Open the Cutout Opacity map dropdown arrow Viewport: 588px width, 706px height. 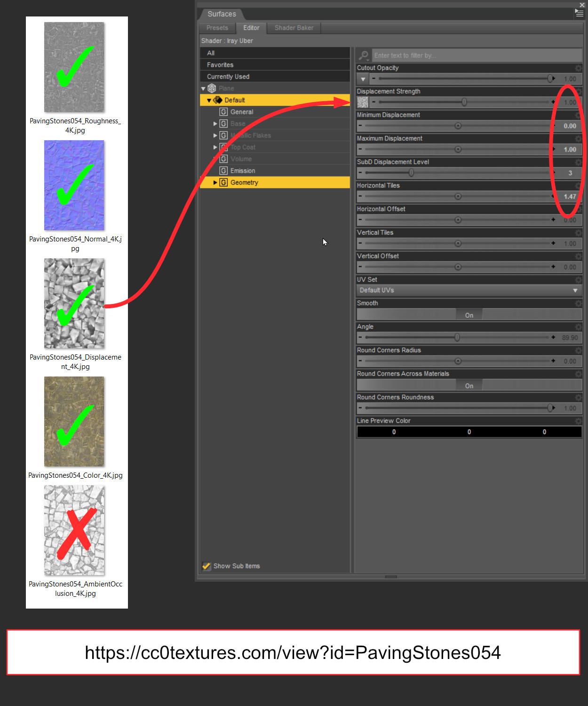click(363, 79)
